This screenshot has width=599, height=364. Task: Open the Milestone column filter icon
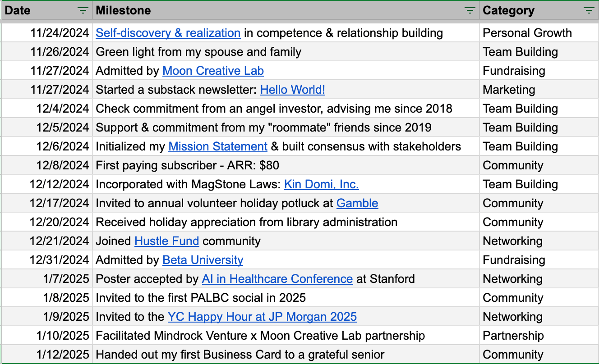coord(470,10)
